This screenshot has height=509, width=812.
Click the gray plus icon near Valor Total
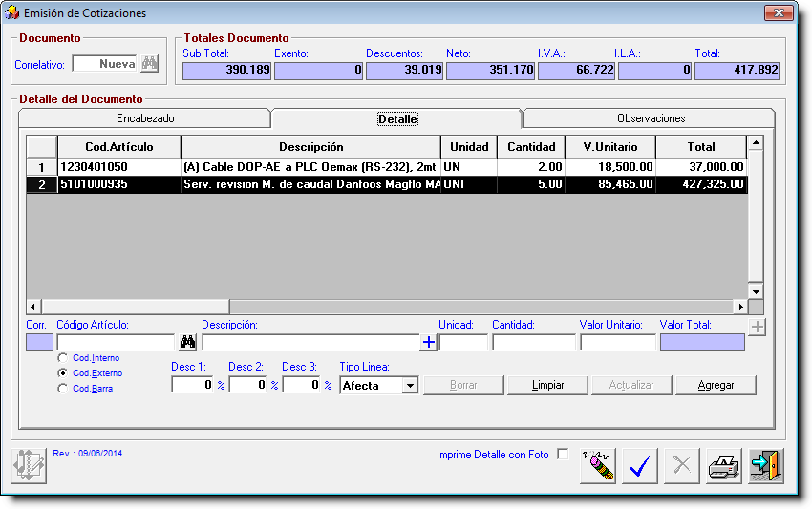click(757, 327)
